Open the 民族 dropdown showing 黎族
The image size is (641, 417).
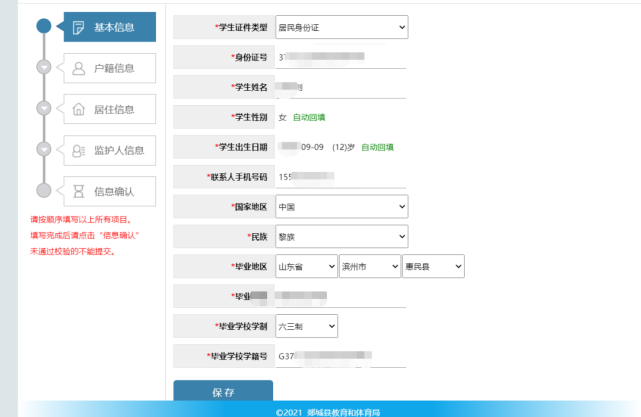click(x=342, y=236)
